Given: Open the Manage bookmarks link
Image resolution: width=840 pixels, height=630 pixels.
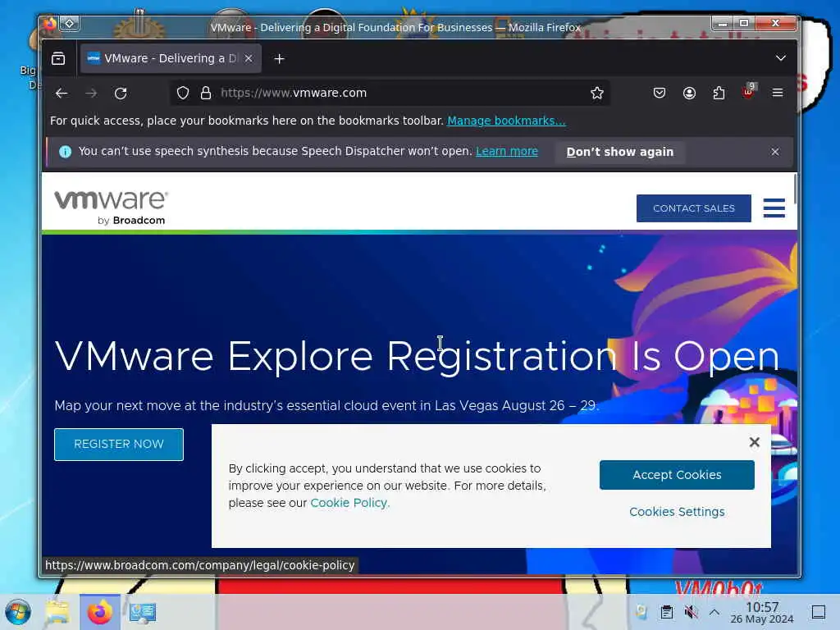Looking at the screenshot, I should 506,121.
